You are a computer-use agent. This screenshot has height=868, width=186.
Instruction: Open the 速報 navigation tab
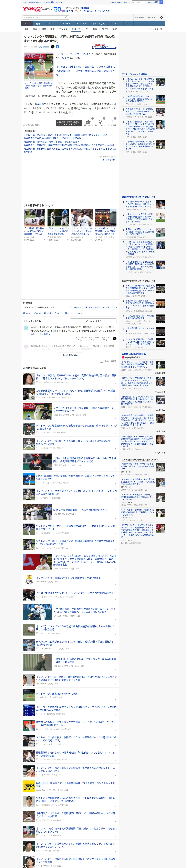pyautogui.click(x=38, y=24)
